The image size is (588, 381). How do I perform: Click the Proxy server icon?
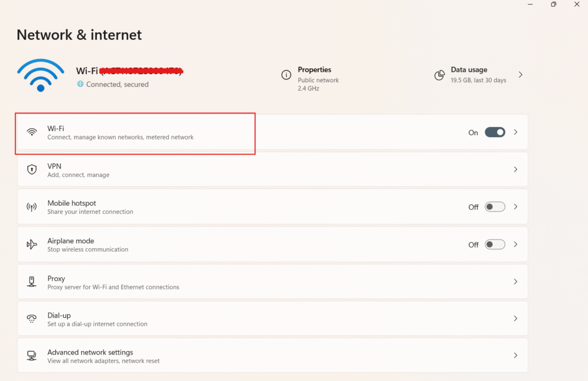tap(32, 282)
